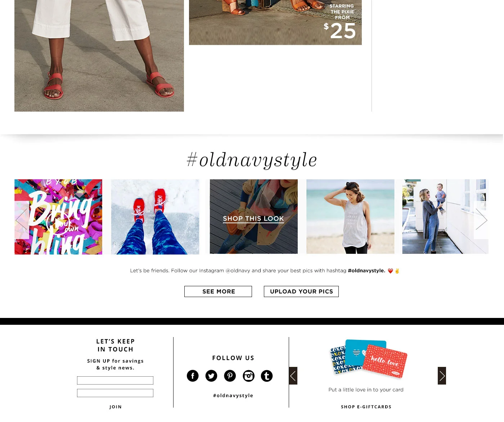The height and width of the screenshot is (422, 504).
Task: Open the Instagram social icon
Action: (x=248, y=376)
